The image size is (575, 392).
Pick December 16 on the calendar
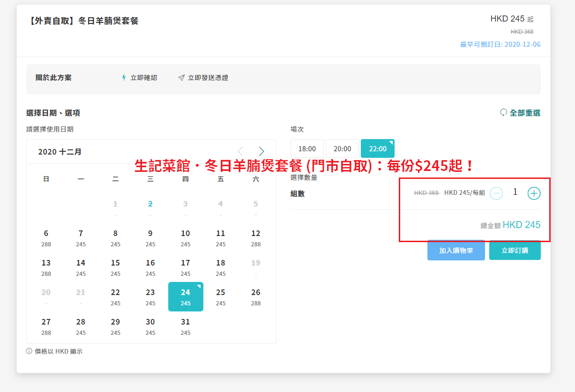150,267
